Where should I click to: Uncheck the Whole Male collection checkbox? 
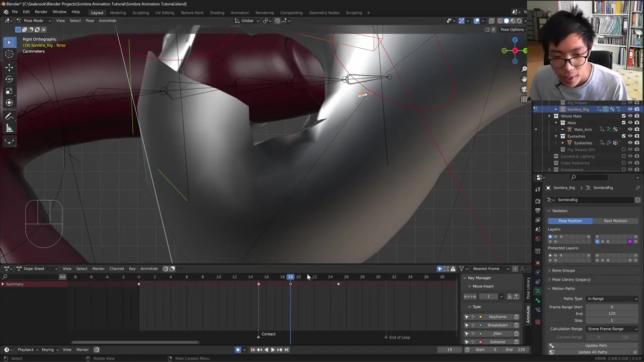[x=623, y=116]
